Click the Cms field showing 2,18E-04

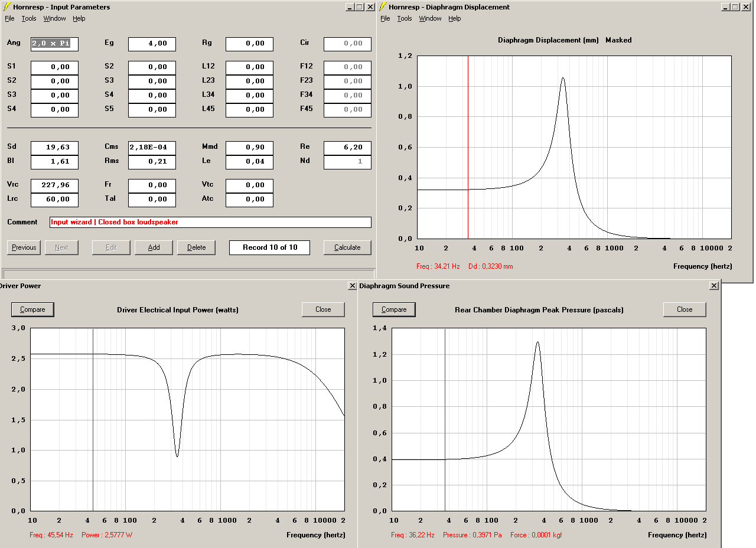(x=152, y=147)
